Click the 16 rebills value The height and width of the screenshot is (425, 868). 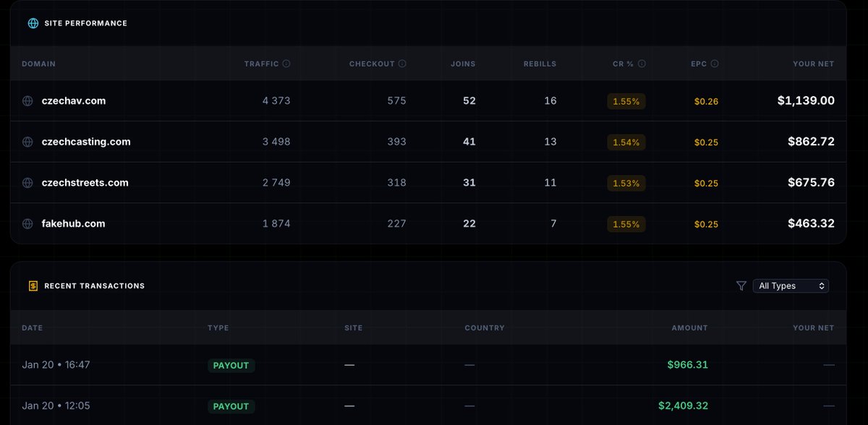pyautogui.click(x=550, y=101)
